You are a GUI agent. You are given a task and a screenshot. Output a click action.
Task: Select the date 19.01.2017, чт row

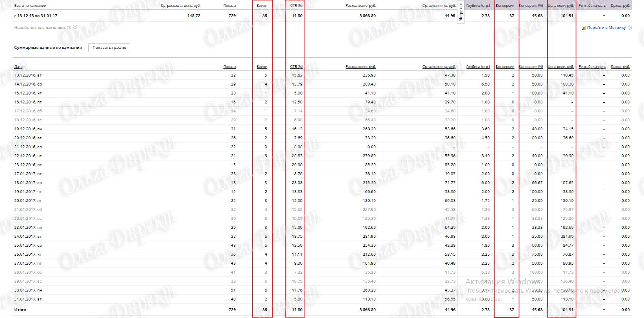(x=322, y=192)
